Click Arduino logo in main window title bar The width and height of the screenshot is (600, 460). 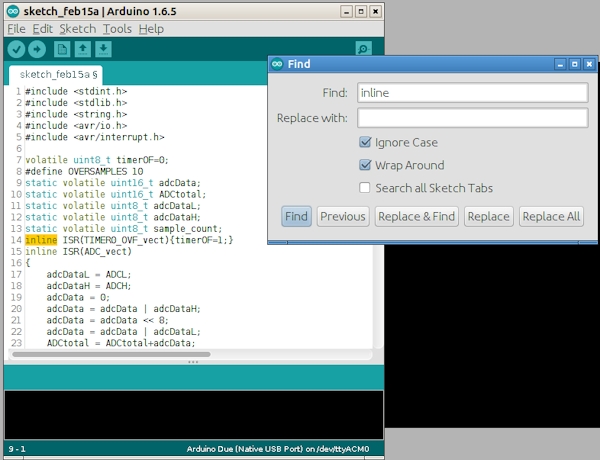tap(13, 11)
